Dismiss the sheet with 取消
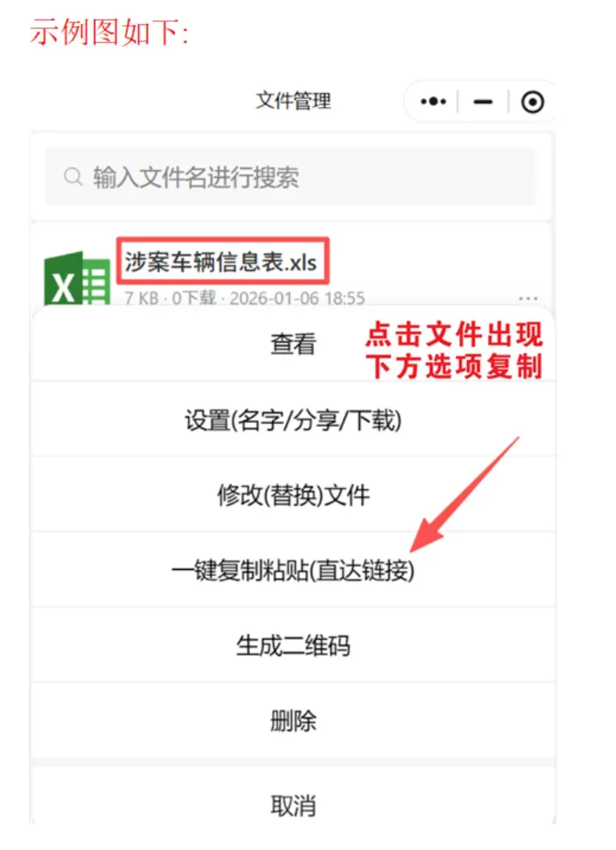The height and width of the screenshot is (850, 616). pos(293,806)
